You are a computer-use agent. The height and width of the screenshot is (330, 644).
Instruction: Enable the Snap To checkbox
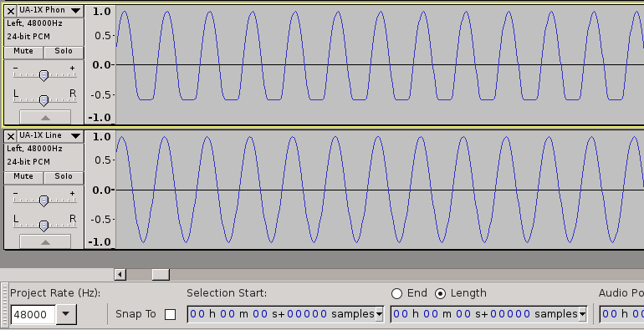(170, 314)
